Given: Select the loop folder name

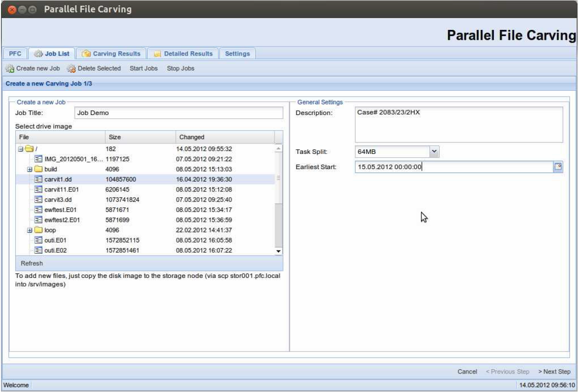Looking at the screenshot, I should pos(50,230).
